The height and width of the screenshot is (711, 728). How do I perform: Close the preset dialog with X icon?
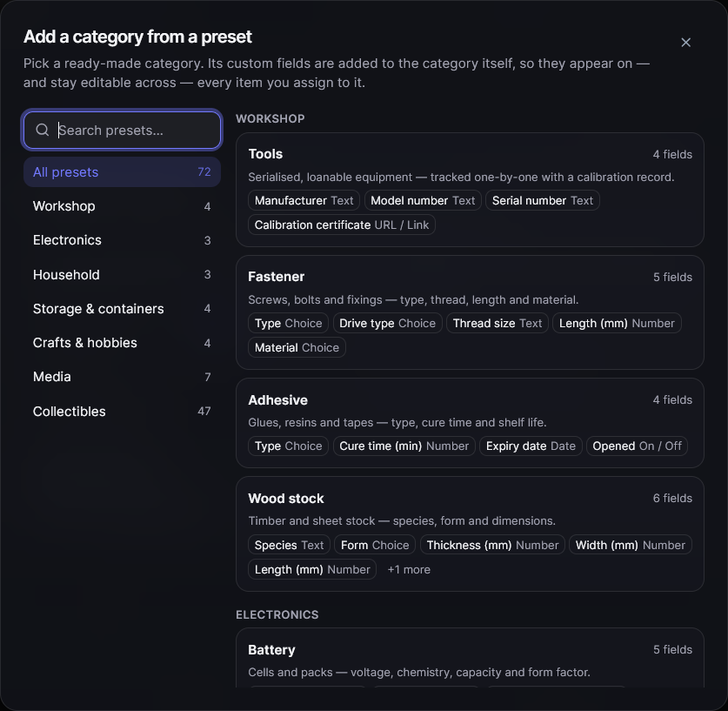[685, 43]
